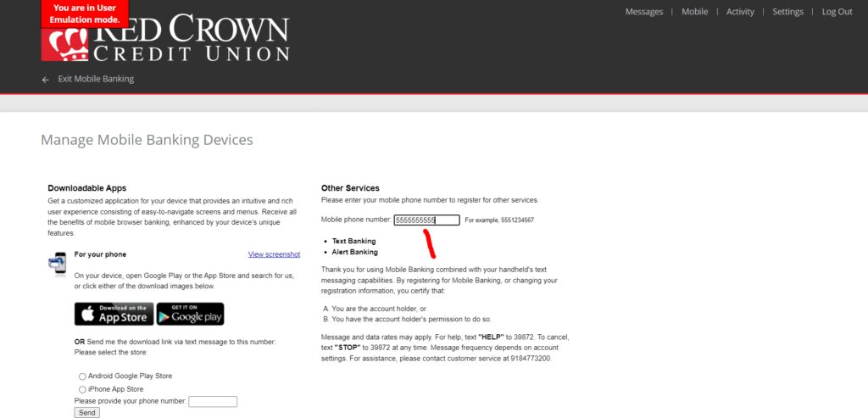The image size is (868, 418).
Task: Click the Download on the App Store badge
Action: click(114, 314)
